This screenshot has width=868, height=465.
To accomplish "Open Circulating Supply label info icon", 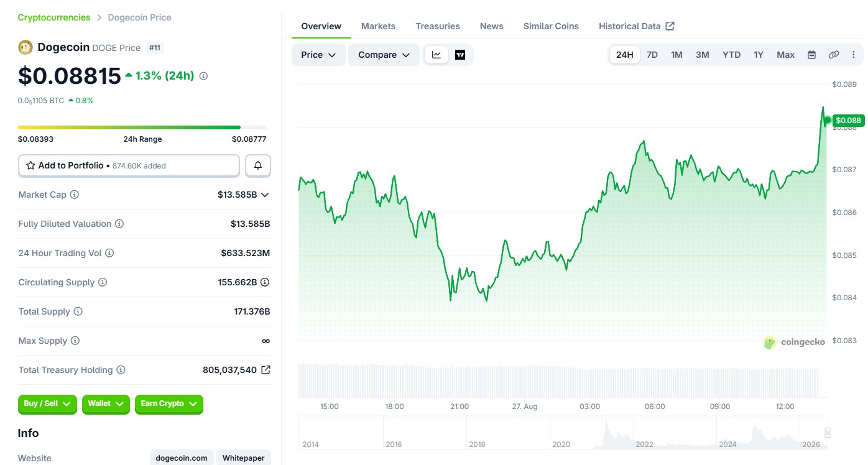I will [103, 282].
